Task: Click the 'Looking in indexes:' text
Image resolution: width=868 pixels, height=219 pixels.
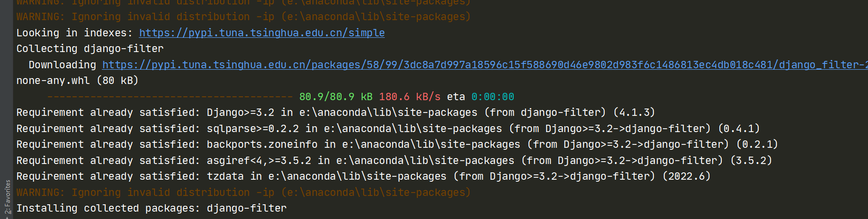Action: click(74, 33)
